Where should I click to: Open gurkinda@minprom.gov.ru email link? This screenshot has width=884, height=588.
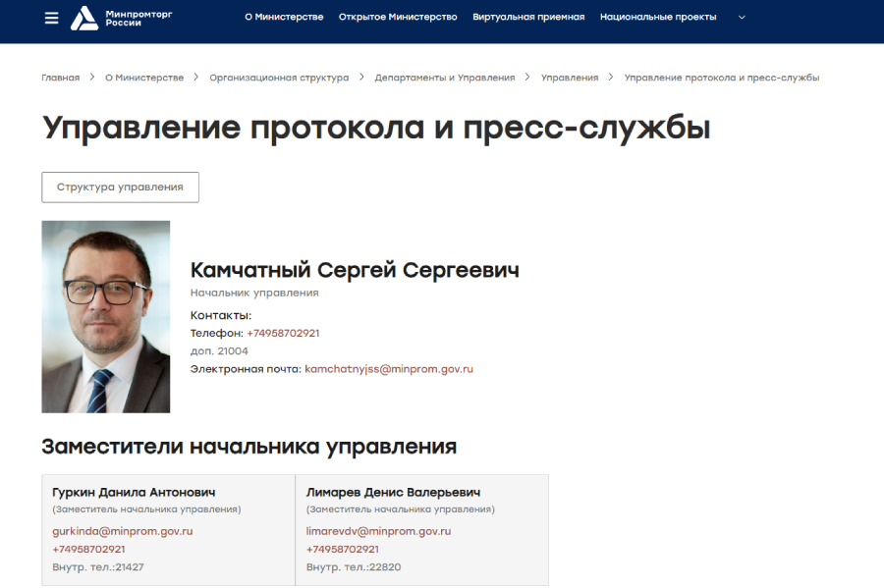tap(123, 530)
